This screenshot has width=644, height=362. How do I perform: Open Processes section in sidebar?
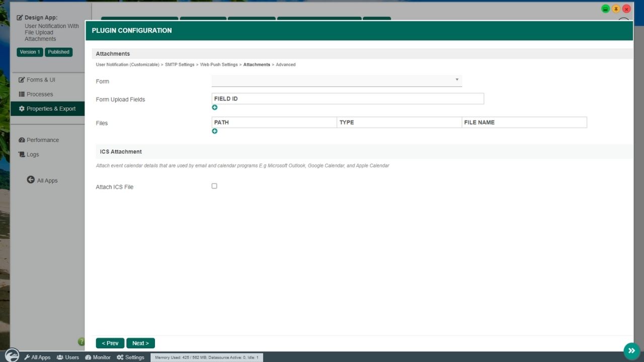click(39, 94)
